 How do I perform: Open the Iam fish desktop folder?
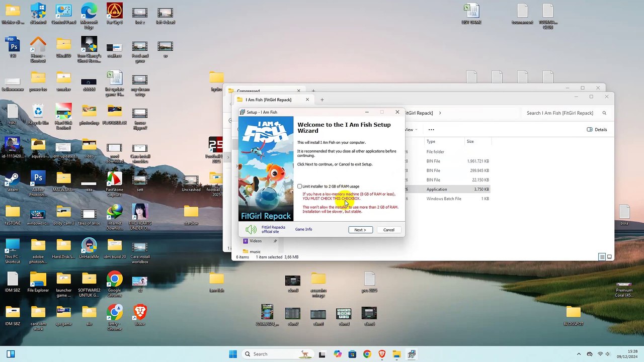coord(216,282)
